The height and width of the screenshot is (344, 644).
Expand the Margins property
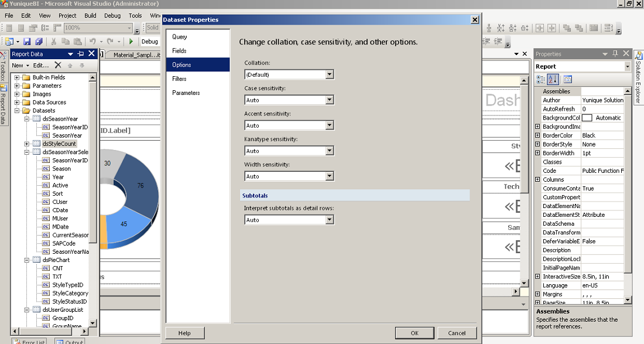(x=537, y=294)
